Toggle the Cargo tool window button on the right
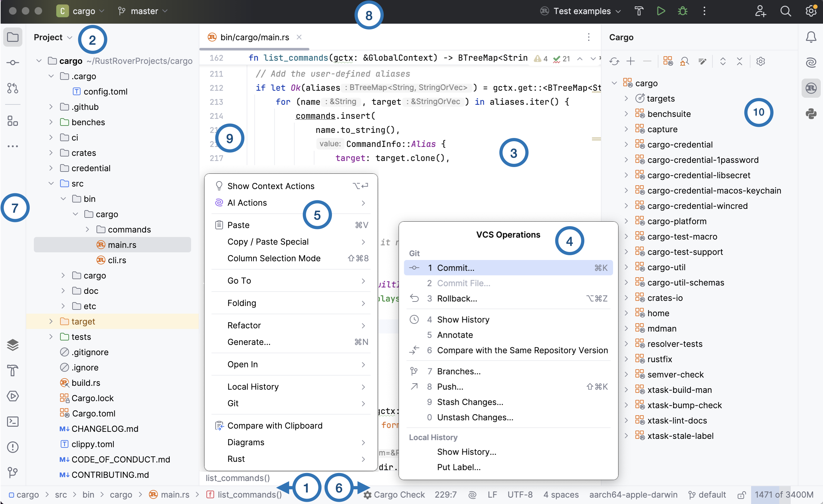Image resolution: width=823 pixels, height=504 pixels. [x=811, y=88]
